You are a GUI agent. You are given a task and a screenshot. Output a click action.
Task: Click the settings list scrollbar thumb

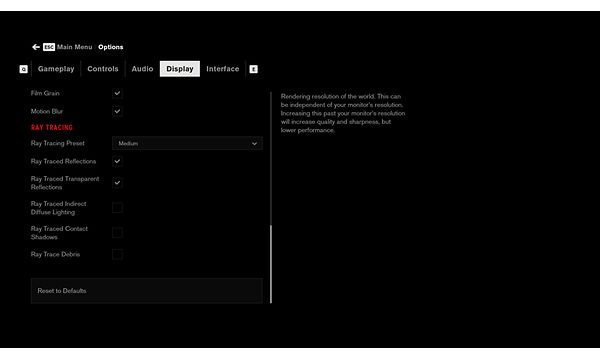(271, 264)
